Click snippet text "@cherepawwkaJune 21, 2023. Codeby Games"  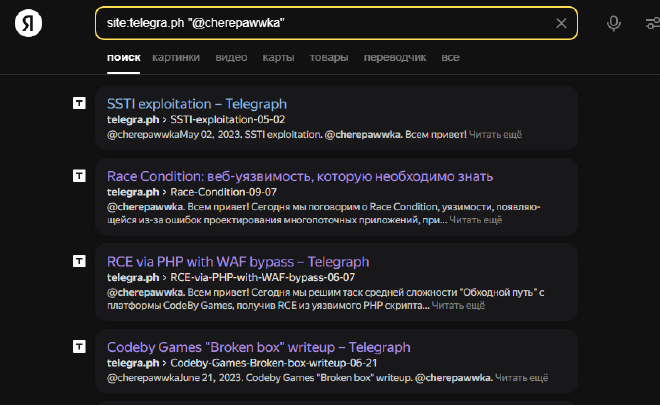click(210, 378)
